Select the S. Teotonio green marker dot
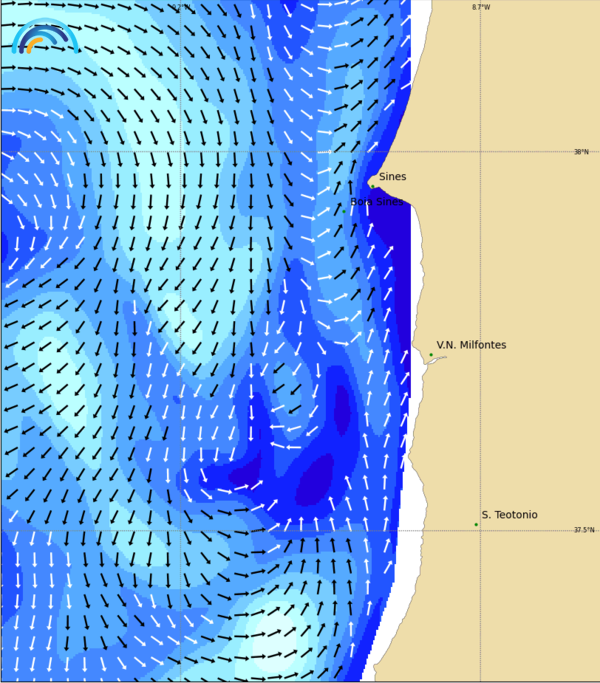600x683 pixels. pyautogui.click(x=476, y=524)
